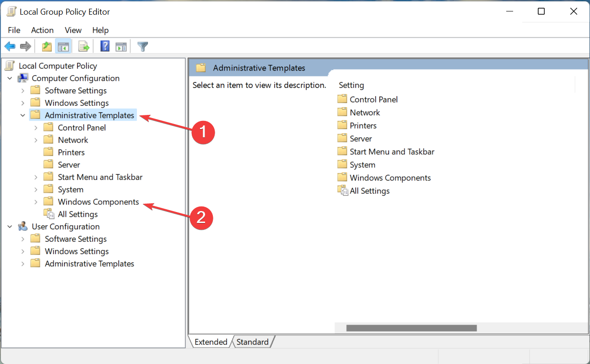Select Windows Components in the Setting list
590x364 pixels.
[390, 178]
